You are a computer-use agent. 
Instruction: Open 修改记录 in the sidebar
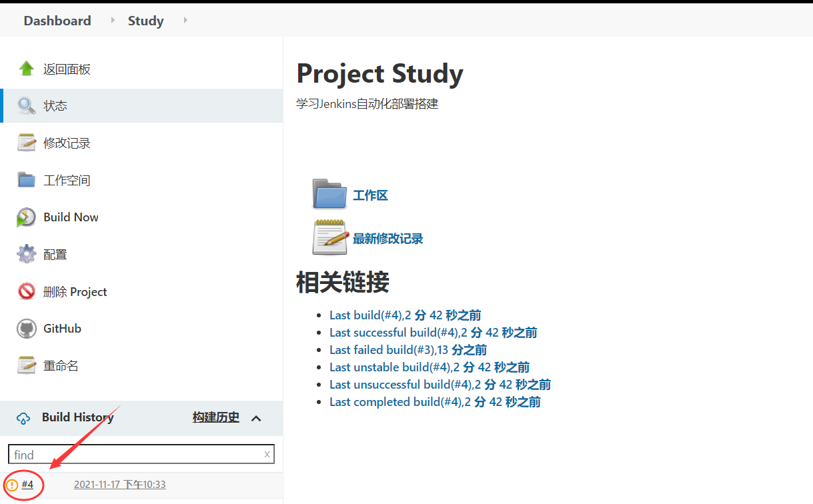(x=67, y=143)
